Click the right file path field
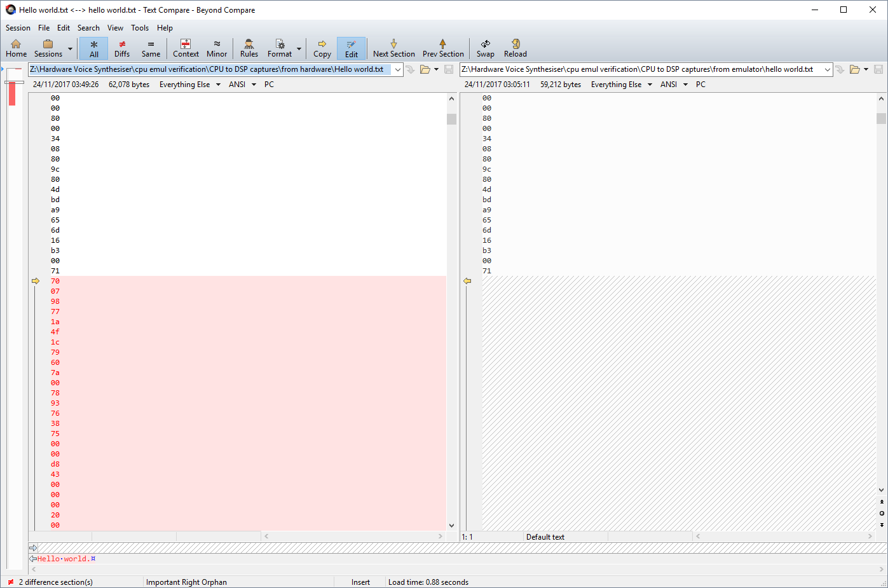The image size is (888, 588). (x=641, y=69)
